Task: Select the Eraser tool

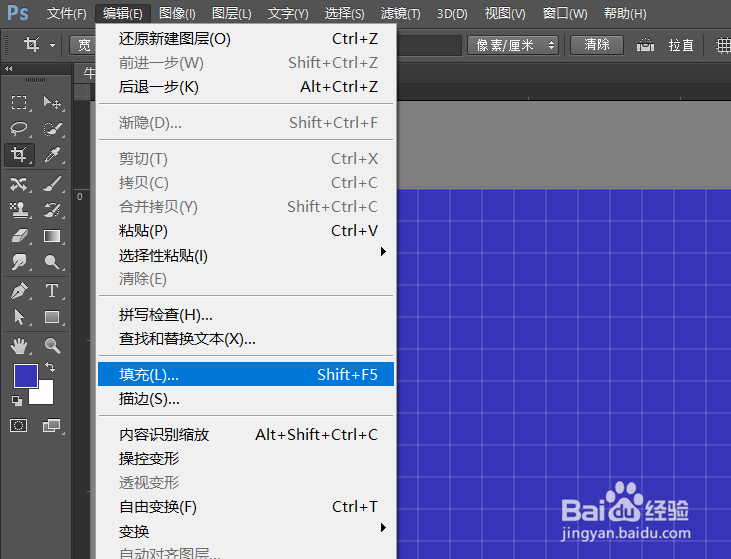Action: 19,236
